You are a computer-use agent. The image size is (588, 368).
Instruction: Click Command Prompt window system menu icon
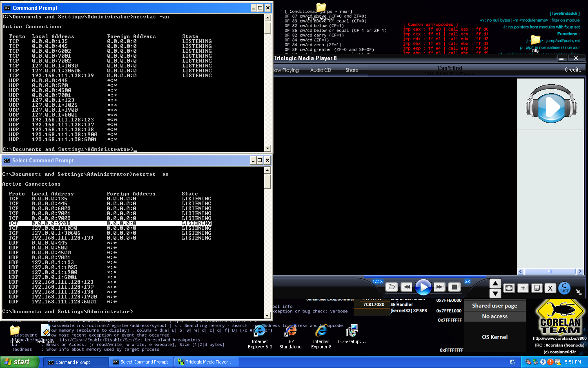7,8
